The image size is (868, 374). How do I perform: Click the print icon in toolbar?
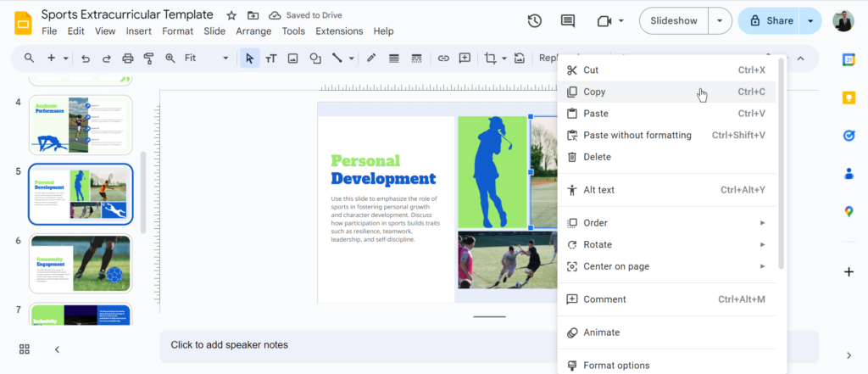click(x=128, y=59)
